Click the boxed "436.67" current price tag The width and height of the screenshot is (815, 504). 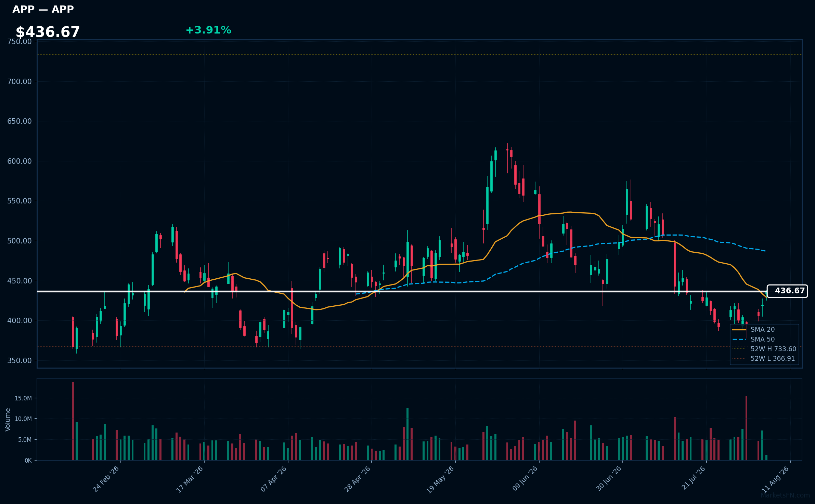[x=787, y=291]
